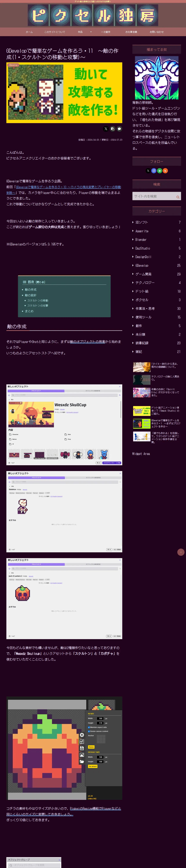Click the sidebar profile pixel-art avatar
Screen dimensions: 186x868
coord(157,78)
